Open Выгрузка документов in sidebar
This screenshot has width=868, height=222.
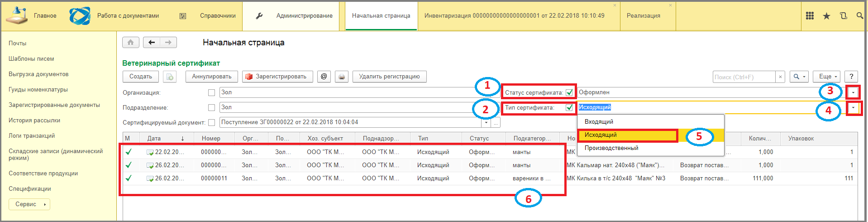38,74
